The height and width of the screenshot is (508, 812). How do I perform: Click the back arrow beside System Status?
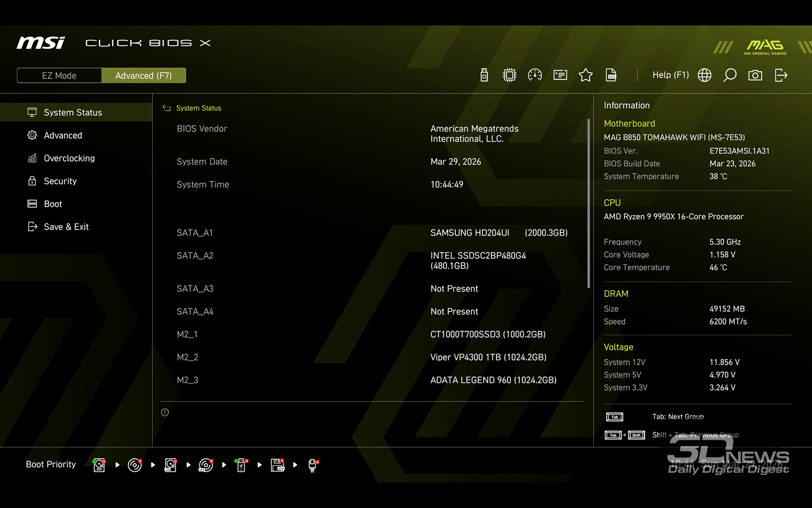(166, 108)
